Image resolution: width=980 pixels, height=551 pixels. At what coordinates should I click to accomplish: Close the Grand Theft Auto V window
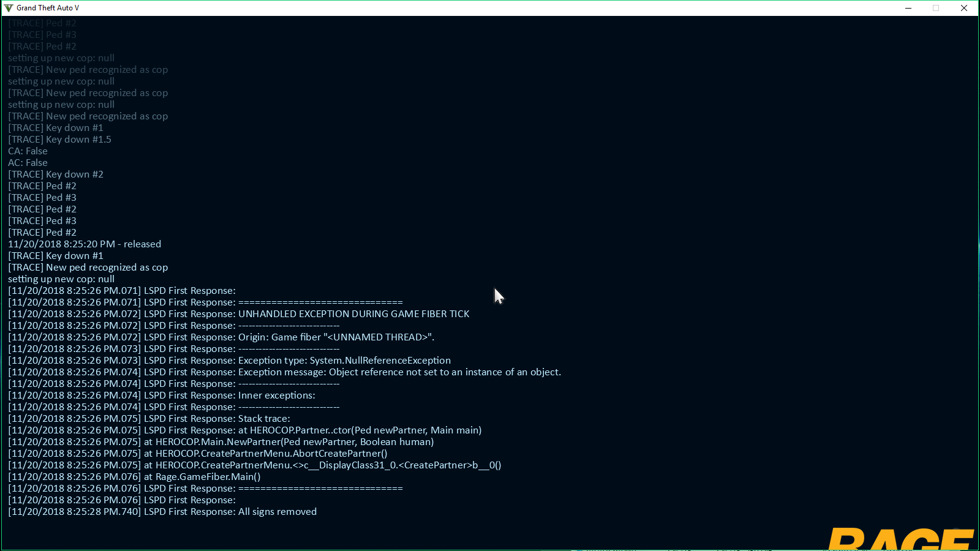click(x=964, y=8)
